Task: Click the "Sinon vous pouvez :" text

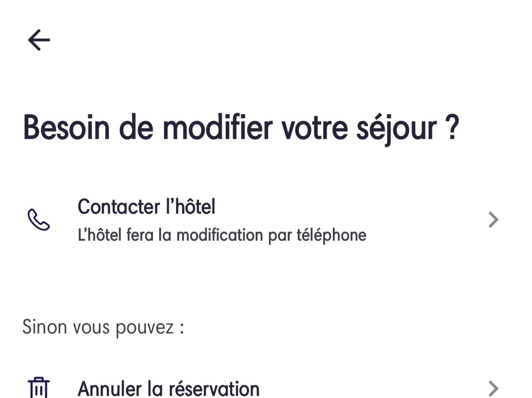Action: tap(103, 327)
